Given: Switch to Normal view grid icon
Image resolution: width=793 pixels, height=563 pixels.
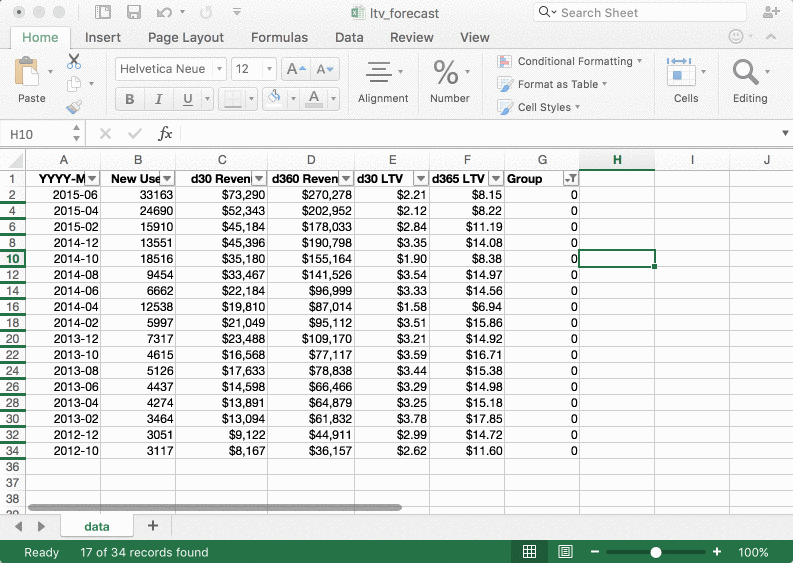Looking at the screenshot, I should click(529, 552).
